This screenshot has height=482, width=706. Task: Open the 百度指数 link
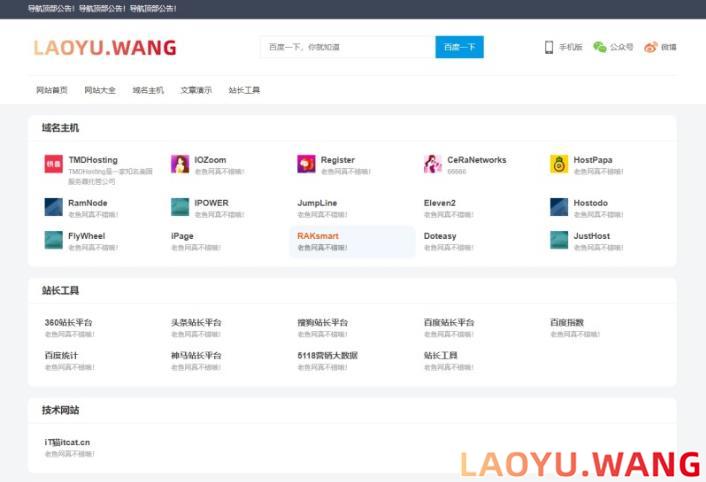coord(567,323)
